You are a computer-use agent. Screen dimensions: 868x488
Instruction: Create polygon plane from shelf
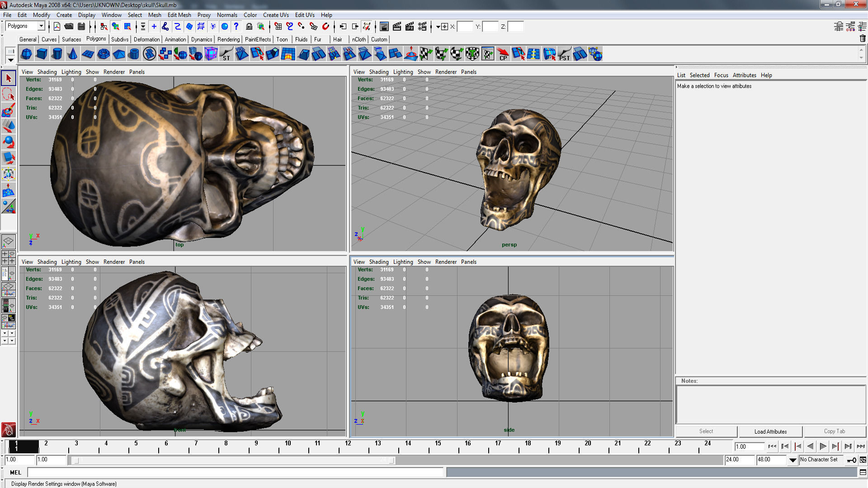[x=88, y=54]
